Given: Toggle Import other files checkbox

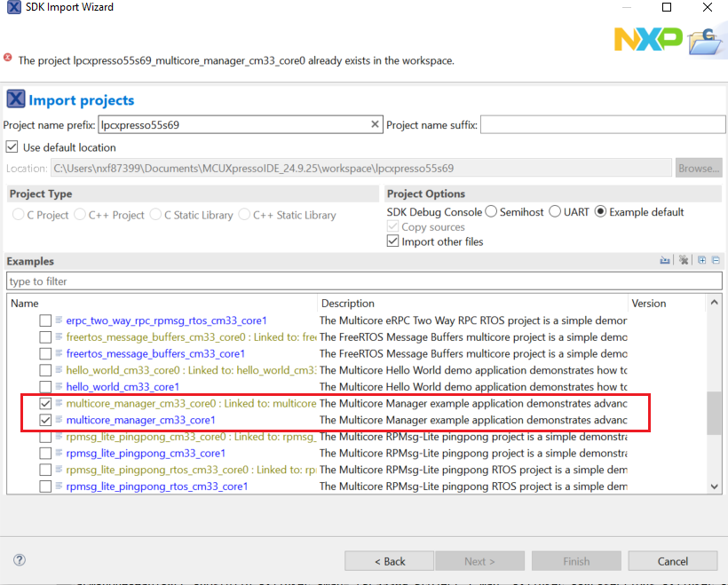Looking at the screenshot, I should [x=392, y=241].
